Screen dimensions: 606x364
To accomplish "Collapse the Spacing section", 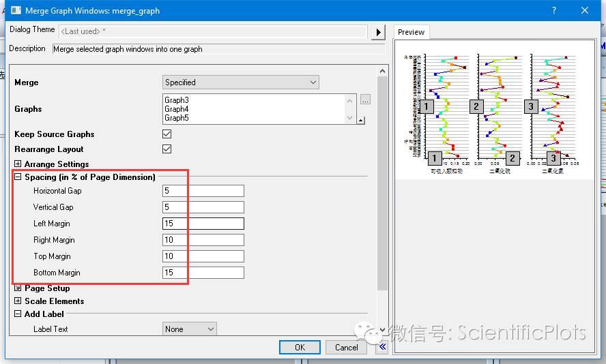I will coord(18,177).
